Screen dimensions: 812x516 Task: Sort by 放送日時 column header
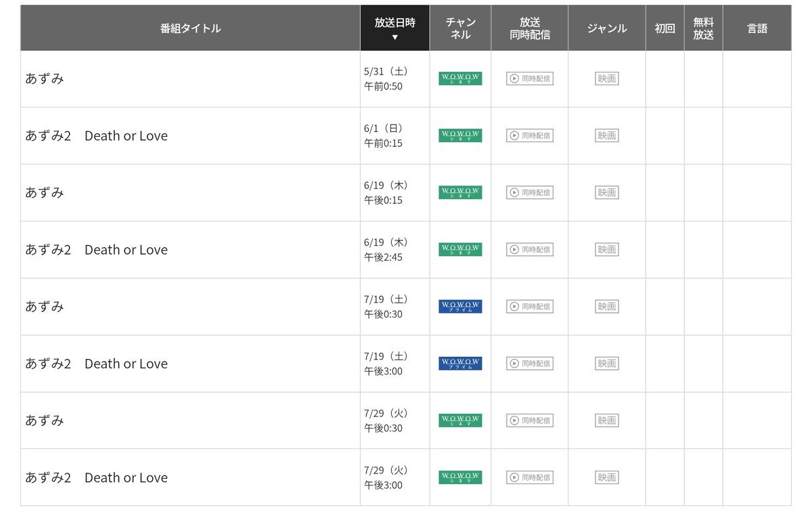[395, 28]
